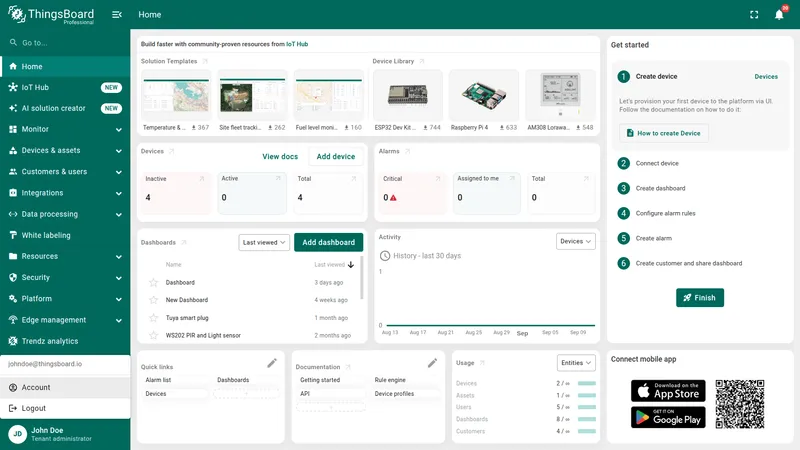Open the Activity Devices dropdown
This screenshot has width=800, height=450.
pyautogui.click(x=576, y=241)
